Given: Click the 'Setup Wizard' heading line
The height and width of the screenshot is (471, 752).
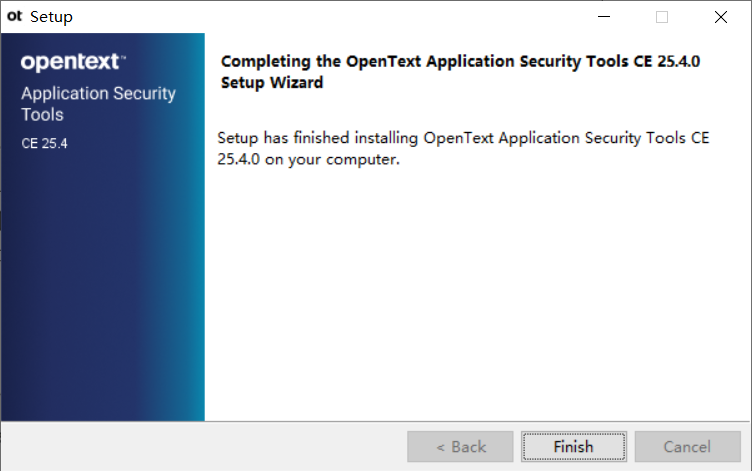Looking at the screenshot, I should coord(271,82).
